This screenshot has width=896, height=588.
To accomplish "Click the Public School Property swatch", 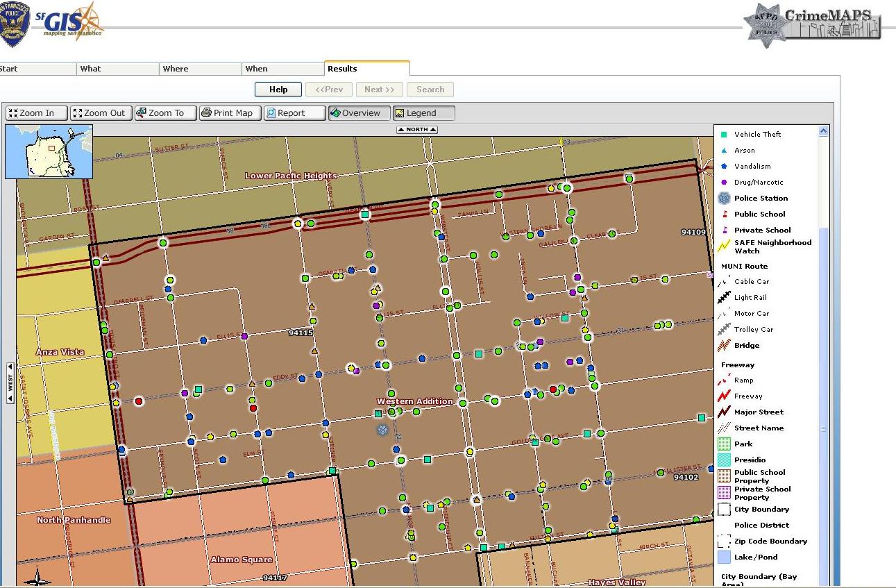I will [724, 476].
